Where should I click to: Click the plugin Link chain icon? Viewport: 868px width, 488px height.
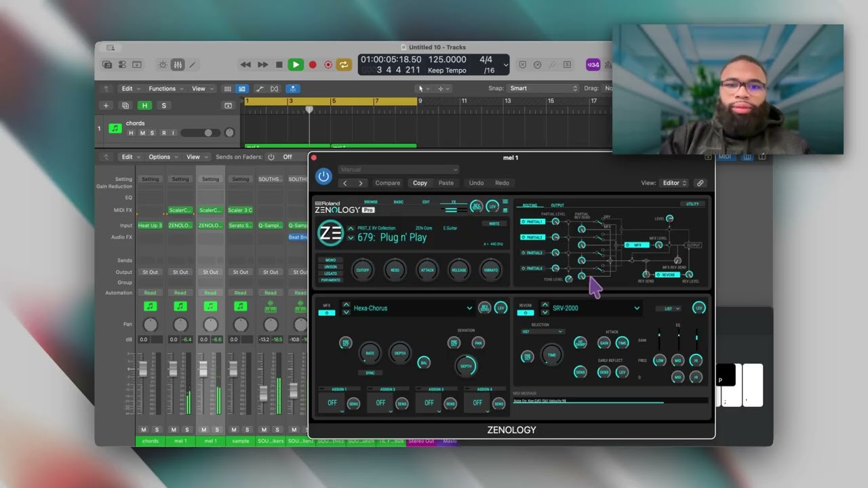[x=700, y=183]
